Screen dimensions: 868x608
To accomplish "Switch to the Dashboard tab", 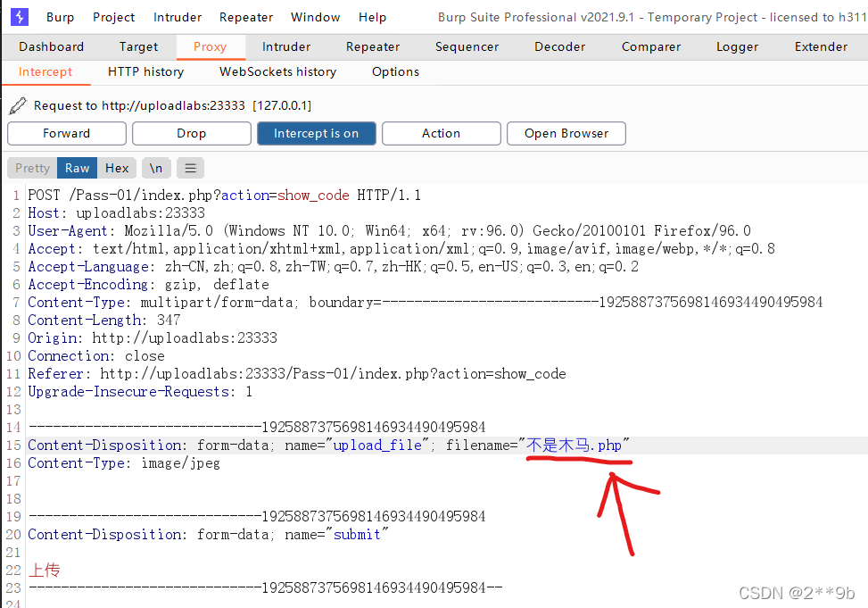I will (x=52, y=46).
